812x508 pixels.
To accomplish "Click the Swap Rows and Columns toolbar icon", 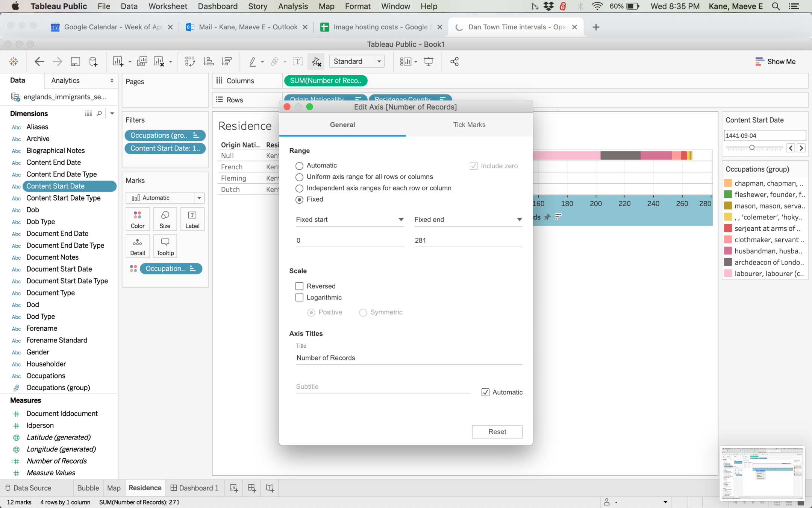I will [190, 62].
